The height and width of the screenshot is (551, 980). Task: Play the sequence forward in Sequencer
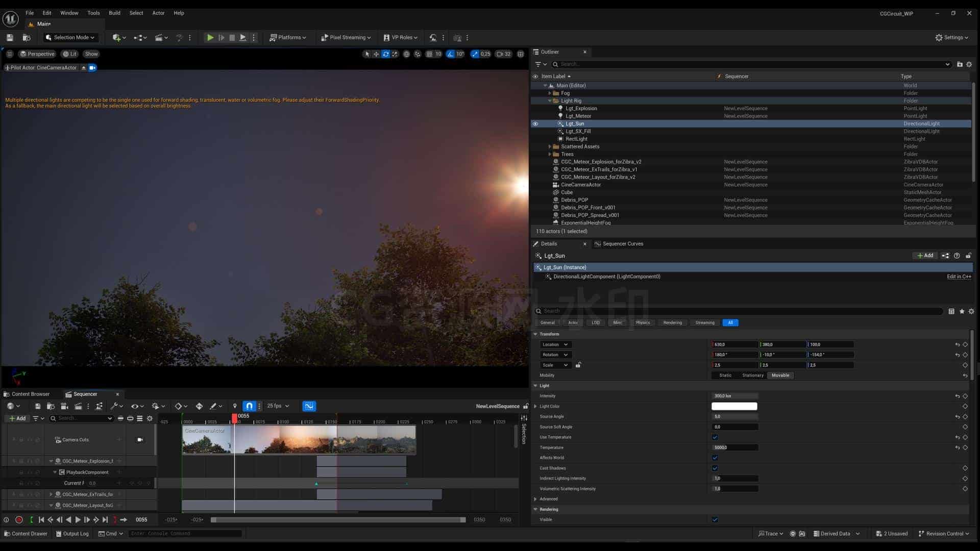click(x=78, y=520)
